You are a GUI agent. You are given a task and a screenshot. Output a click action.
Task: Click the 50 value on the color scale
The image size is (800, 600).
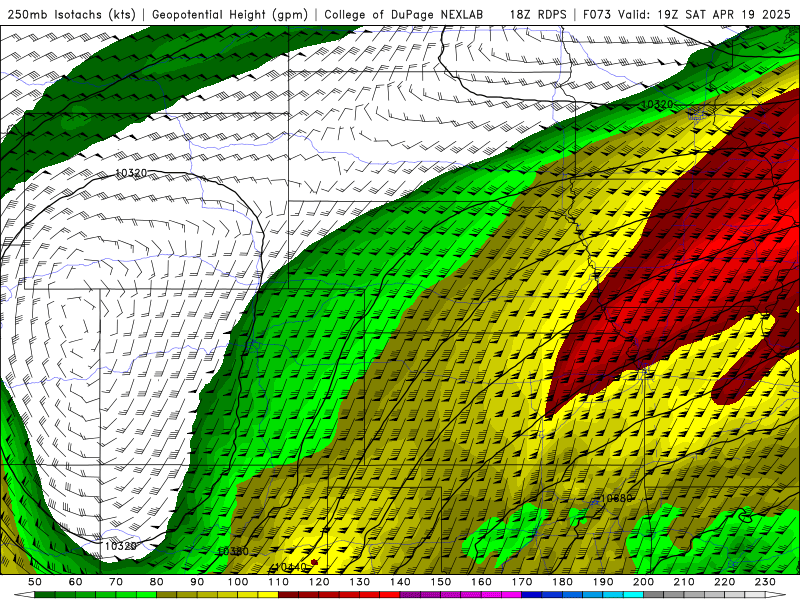point(35,582)
